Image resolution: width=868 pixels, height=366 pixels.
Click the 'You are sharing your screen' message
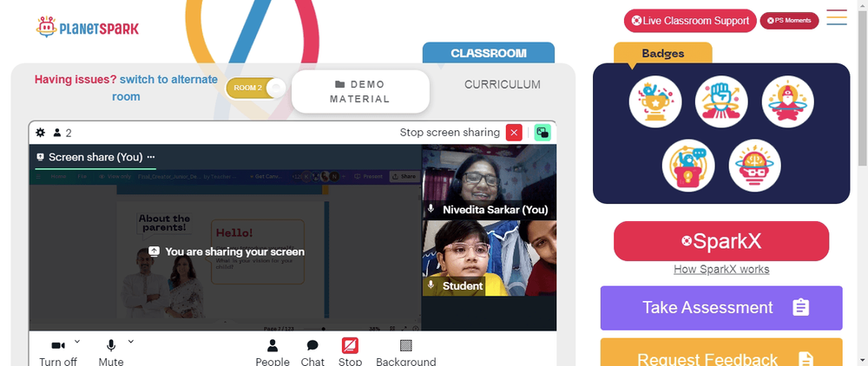click(x=227, y=252)
